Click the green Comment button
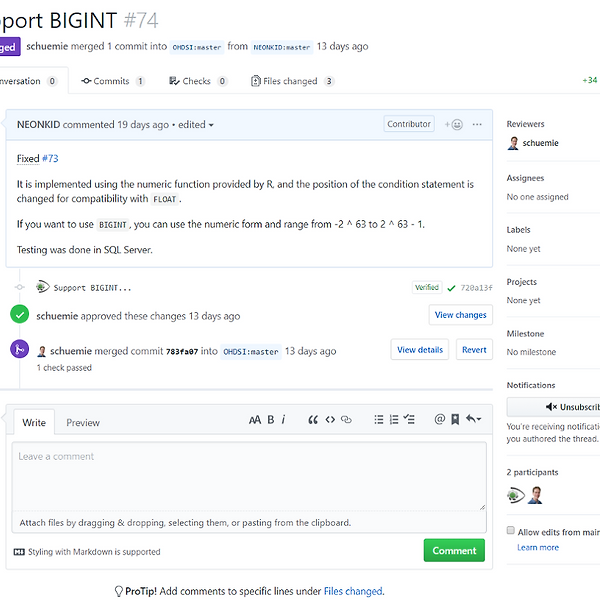This screenshot has width=600, height=600. click(x=454, y=550)
